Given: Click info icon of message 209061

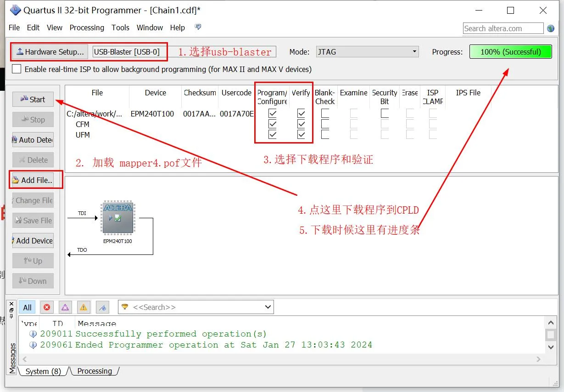Looking at the screenshot, I should pos(33,345).
